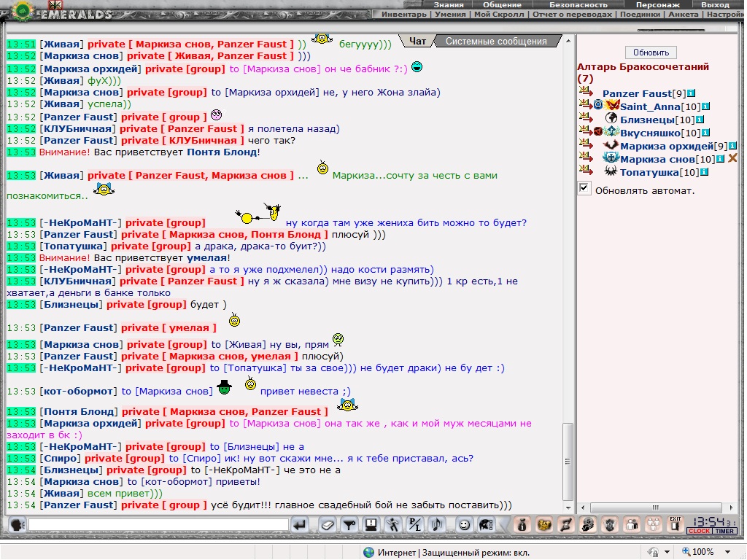Switch to the Системные сообщения tab
The image size is (747, 560).
pyautogui.click(x=496, y=42)
